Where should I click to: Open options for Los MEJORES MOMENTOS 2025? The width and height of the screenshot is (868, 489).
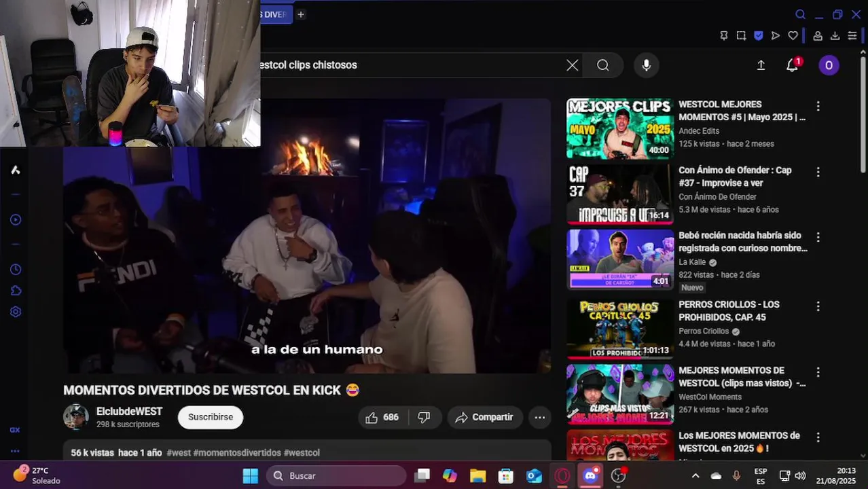(818, 437)
